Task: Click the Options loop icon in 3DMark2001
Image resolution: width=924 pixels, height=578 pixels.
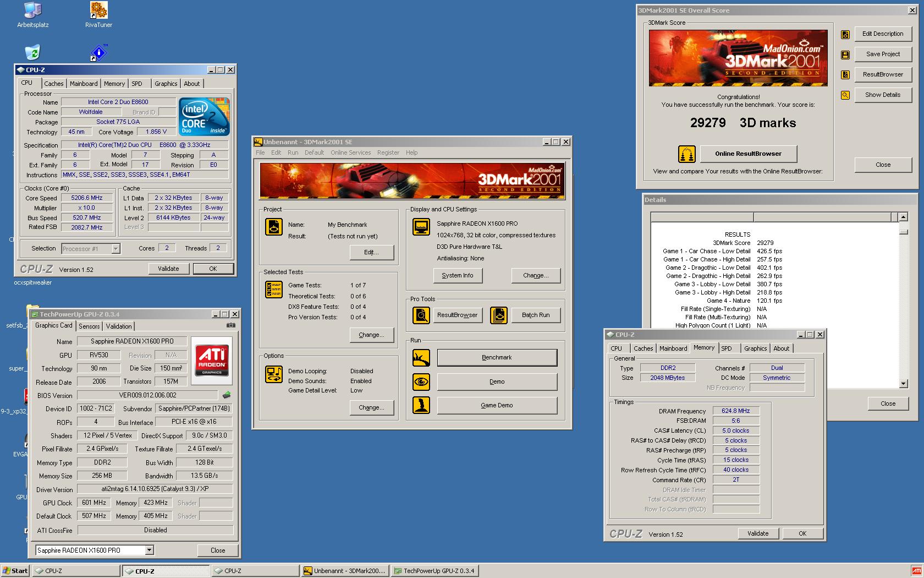Action: 274,374
